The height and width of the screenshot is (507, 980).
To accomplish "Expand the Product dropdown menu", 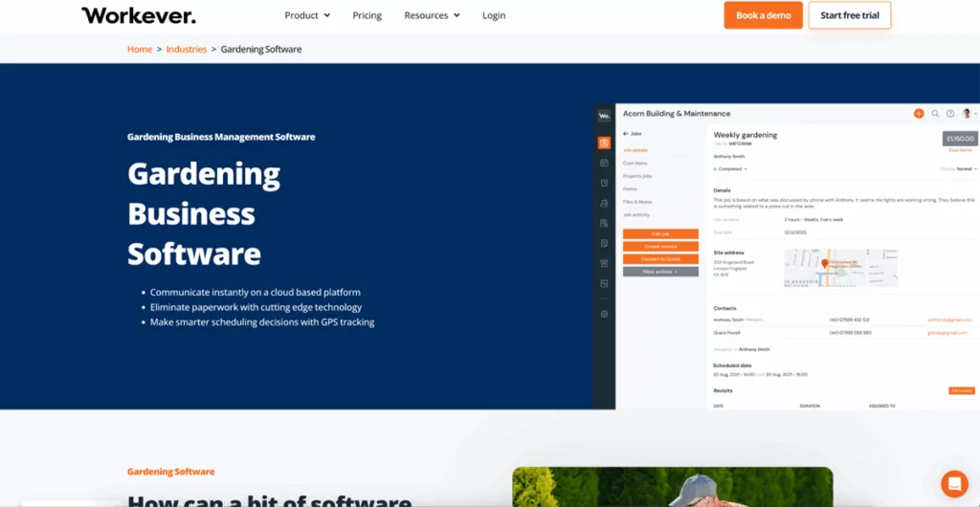I will [307, 15].
